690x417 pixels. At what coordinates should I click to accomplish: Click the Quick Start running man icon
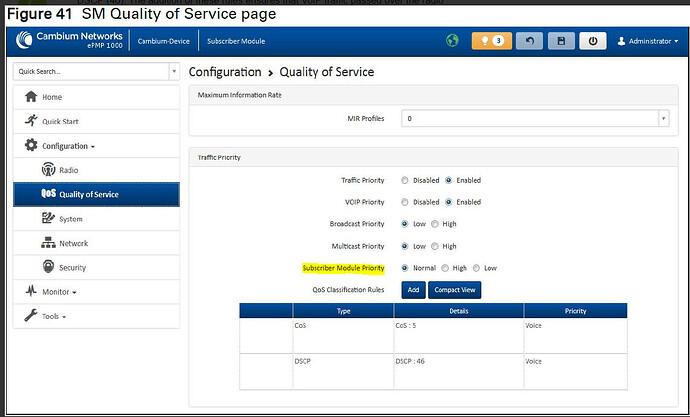31,120
